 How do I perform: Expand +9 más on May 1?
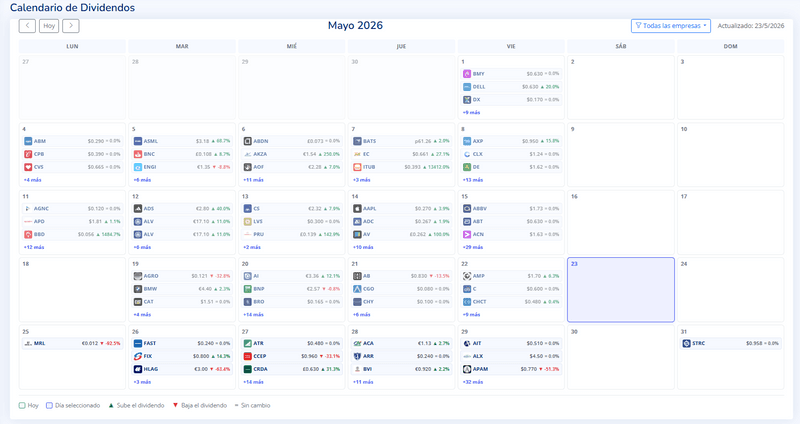click(471, 112)
